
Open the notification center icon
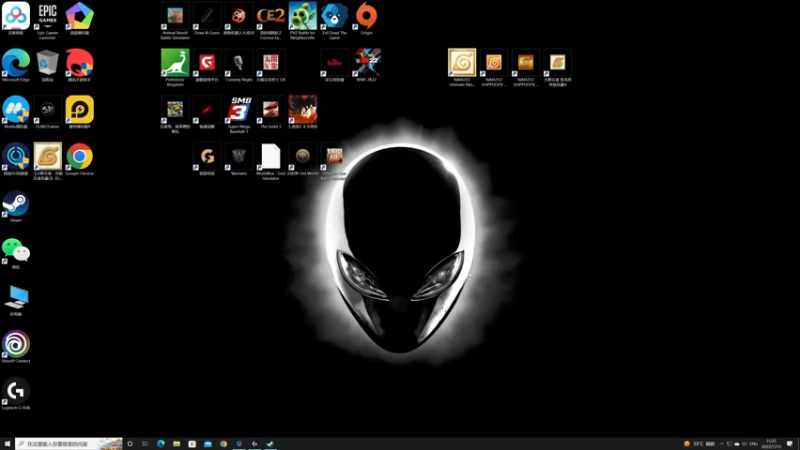(x=790, y=444)
